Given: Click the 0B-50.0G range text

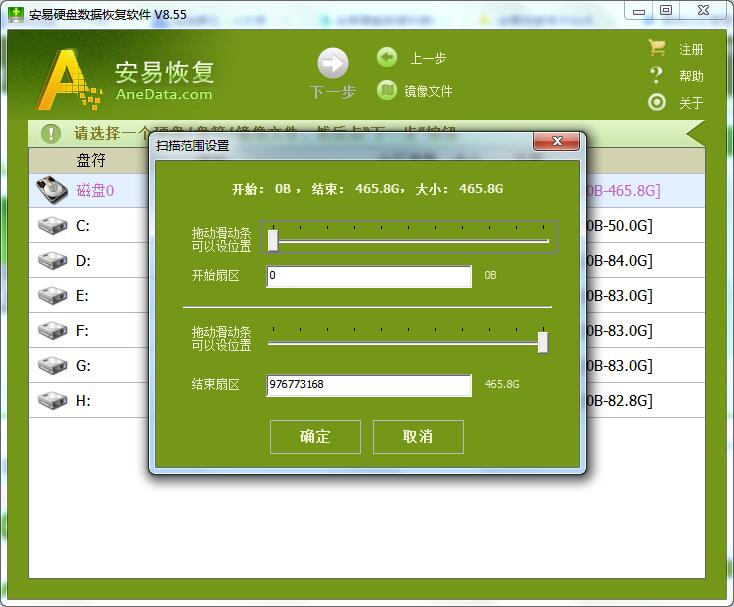Looking at the screenshot, I should [x=619, y=226].
